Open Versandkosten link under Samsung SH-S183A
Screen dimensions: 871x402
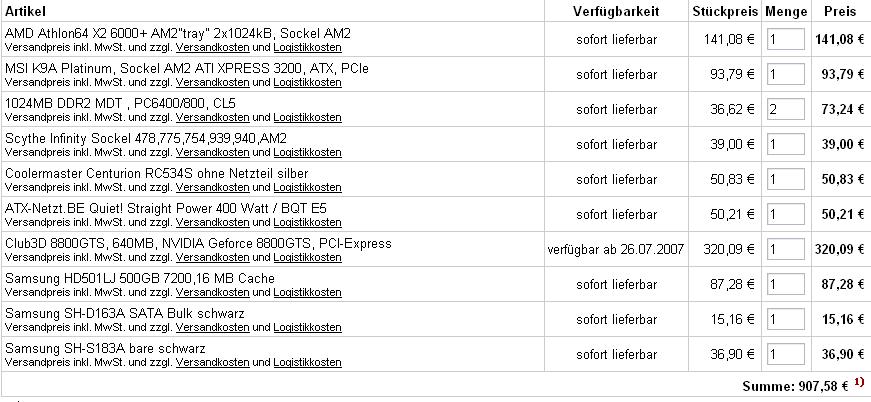(x=212, y=362)
